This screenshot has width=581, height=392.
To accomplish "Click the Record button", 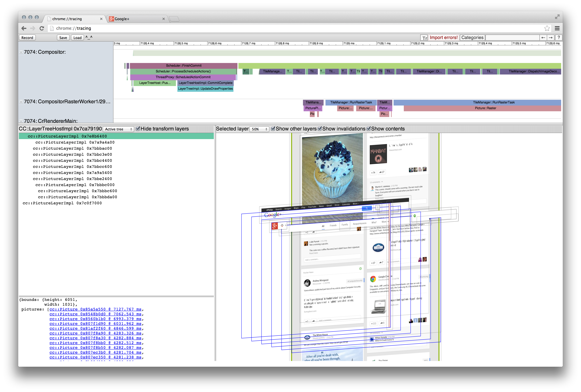I will (x=27, y=38).
